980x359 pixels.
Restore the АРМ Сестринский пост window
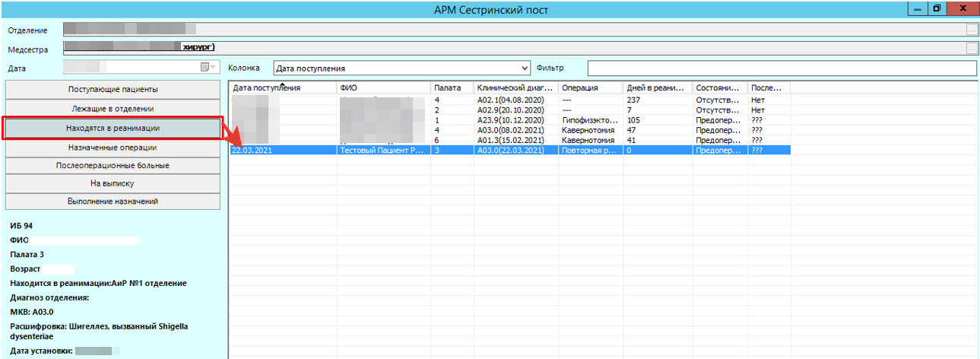click(x=937, y=9)
